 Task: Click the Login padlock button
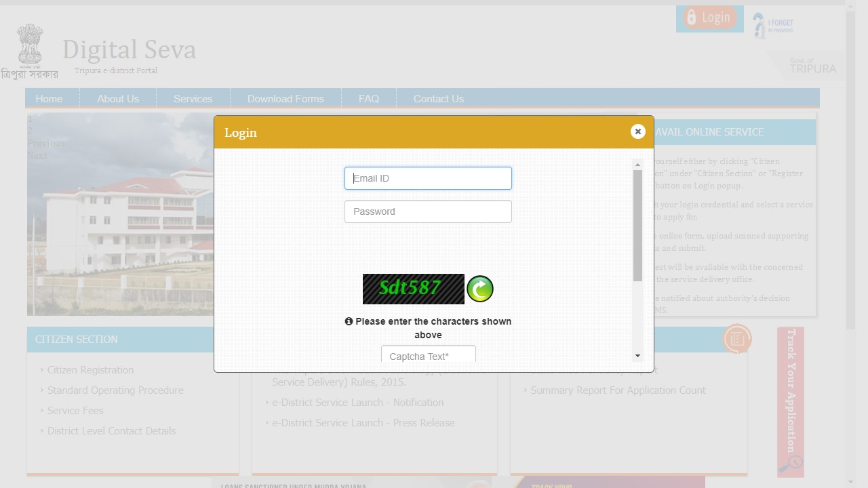tap(709, 18)
